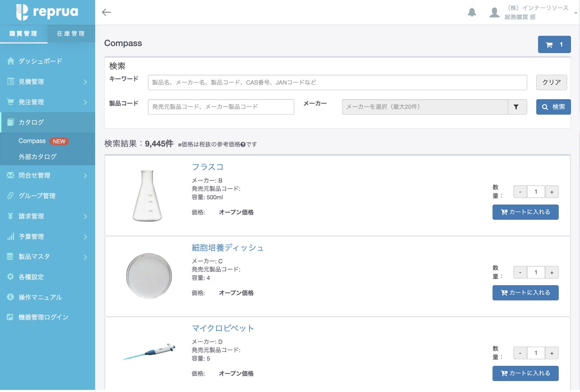Decrease フラスコ quantity
This screenshot has height=392, width=580.
[520, 192]
